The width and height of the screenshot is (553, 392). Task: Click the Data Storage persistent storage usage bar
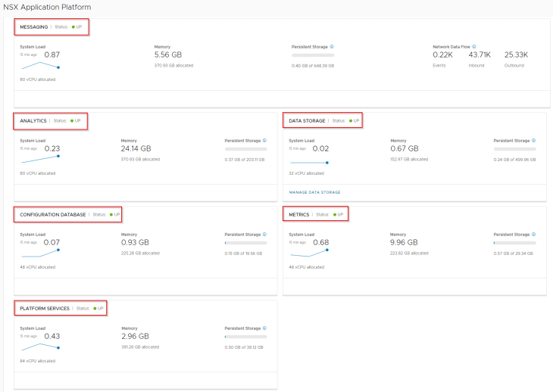(x=515, y=149)
